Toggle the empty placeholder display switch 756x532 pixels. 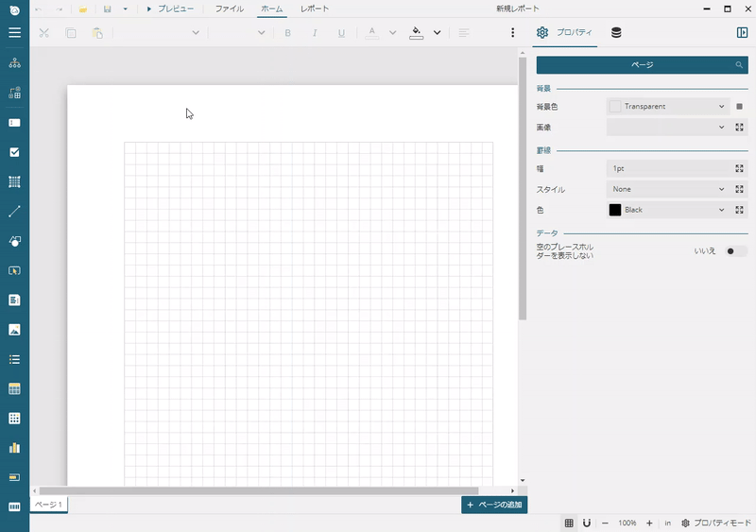(735, 251)
